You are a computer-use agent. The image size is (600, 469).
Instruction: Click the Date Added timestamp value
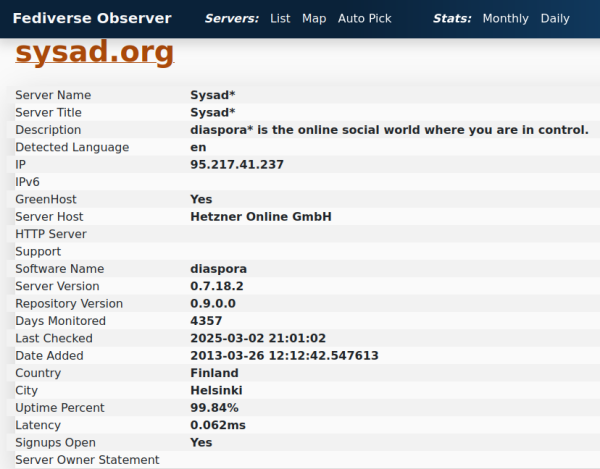tap(284, 355)
